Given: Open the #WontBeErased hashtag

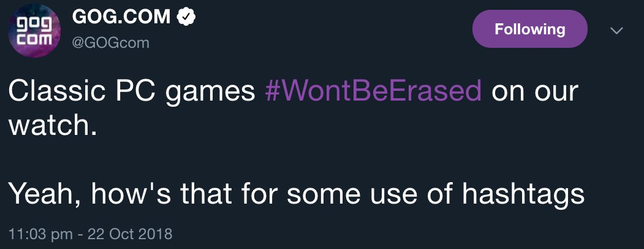Looking at the screenshot, I should tap(373, 91).
